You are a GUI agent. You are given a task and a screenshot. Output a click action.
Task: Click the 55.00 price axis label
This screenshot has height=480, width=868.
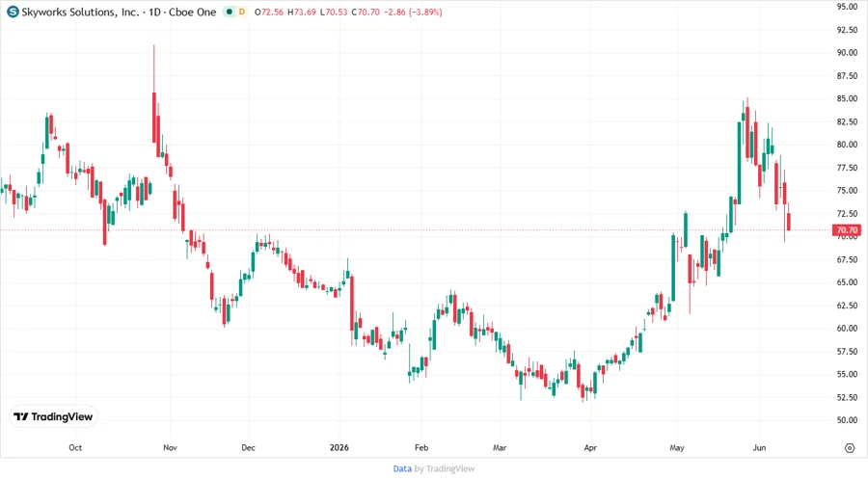tap(847, 374)
